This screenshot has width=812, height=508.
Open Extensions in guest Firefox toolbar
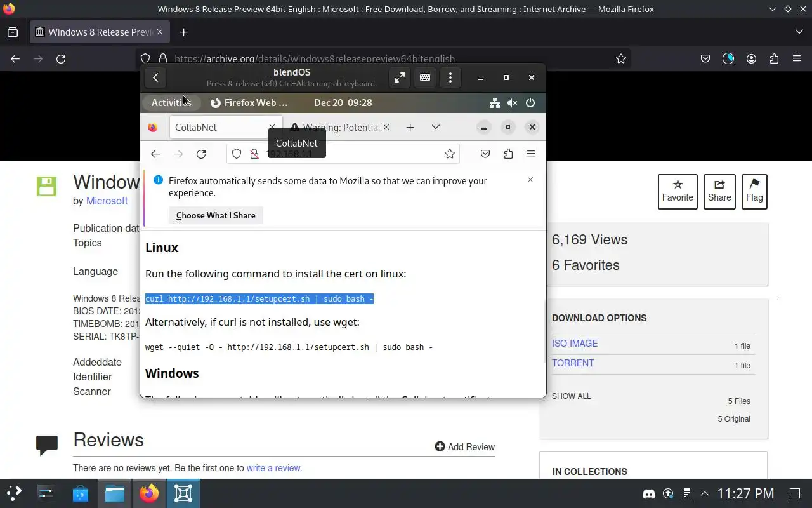(x=508, y=154)
